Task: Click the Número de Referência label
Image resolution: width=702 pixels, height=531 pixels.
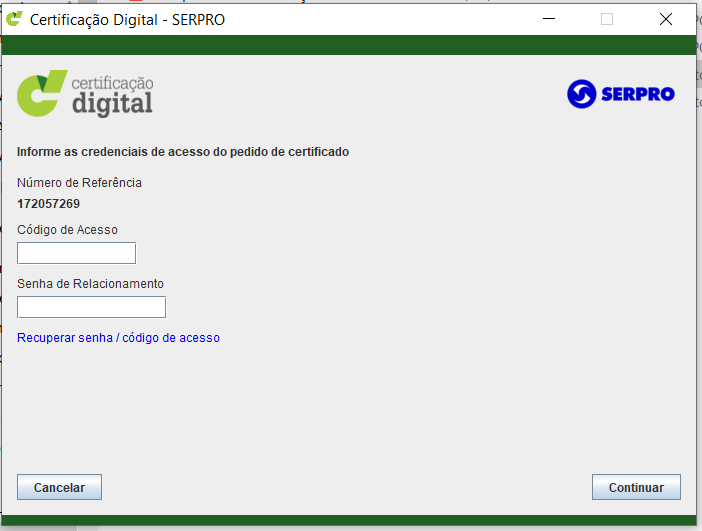Action: (79, 183)
